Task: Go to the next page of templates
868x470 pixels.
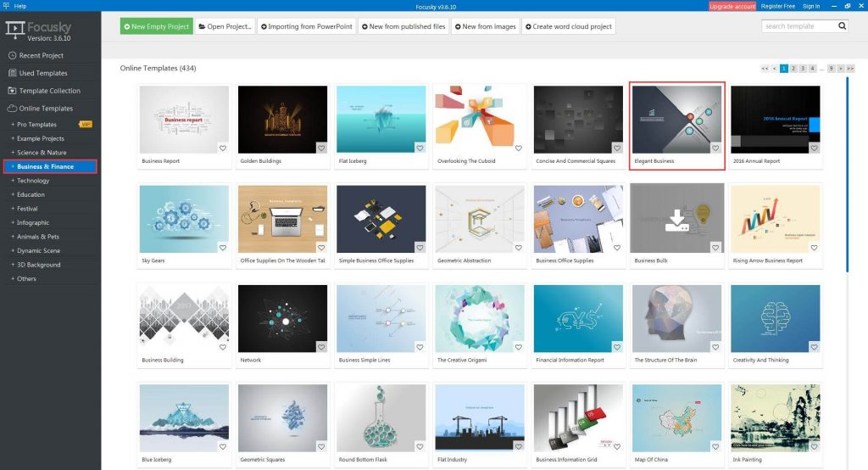Action: tap(841, 68)
